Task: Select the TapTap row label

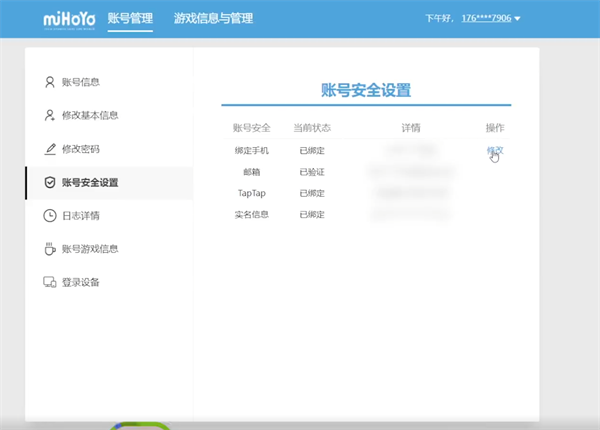Action: click(251, 193)
